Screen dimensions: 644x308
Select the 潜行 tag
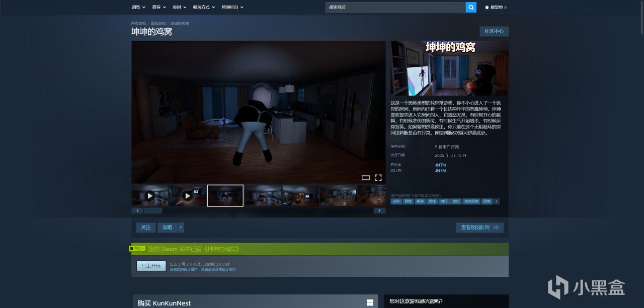pos(444,201)
